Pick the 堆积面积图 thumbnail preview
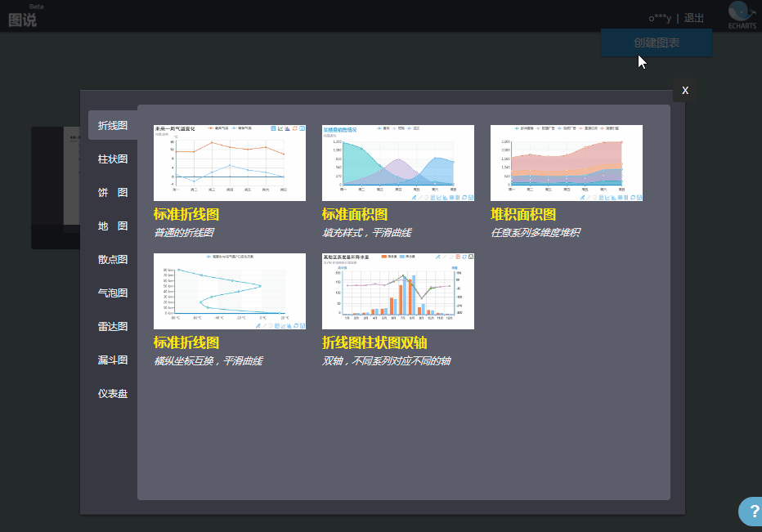The image size is (762, 532). click(567, 163)
